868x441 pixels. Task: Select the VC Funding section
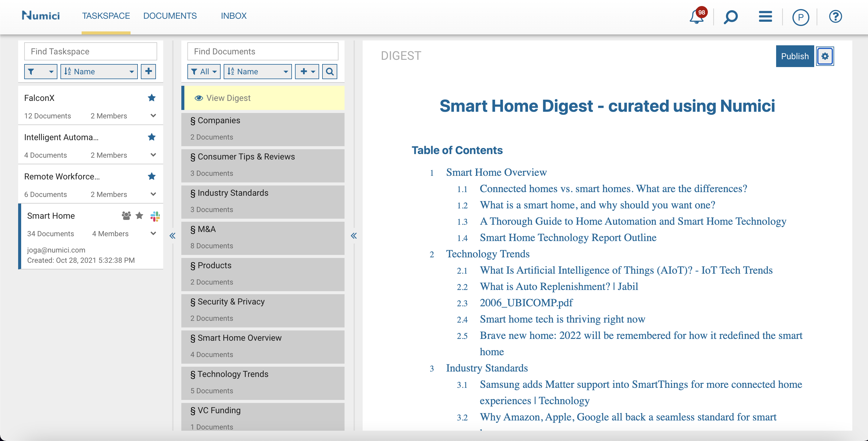coord(263,417)
